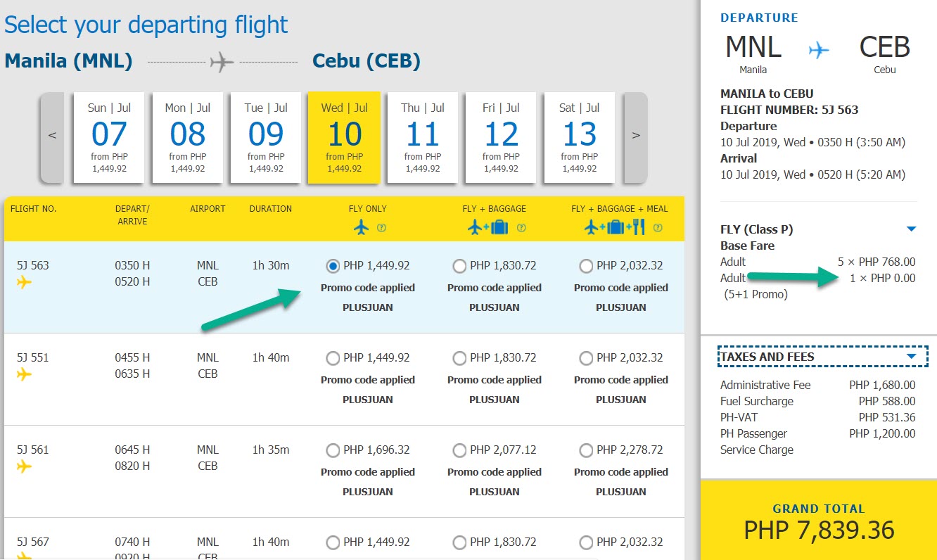Pick the Sat Jul 13 date card
This screenshot has width=937, height=560.
click(580, 137)
